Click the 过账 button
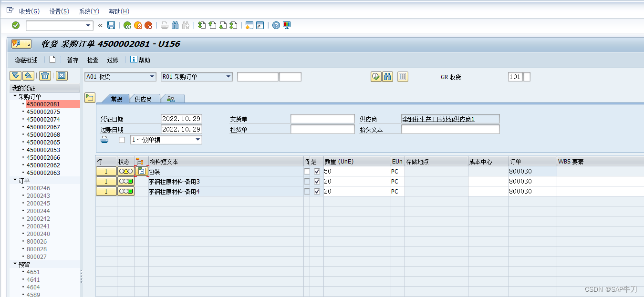The image size is (644, 297). pos(113,60)
